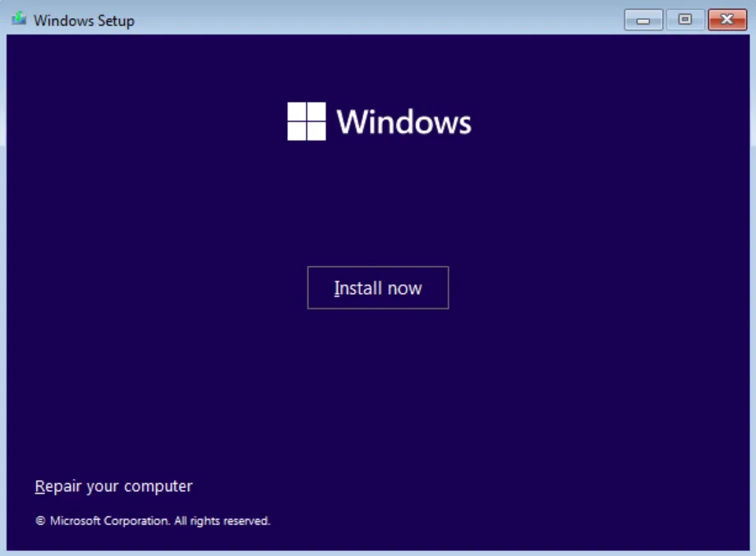
Task: Click the minimize icon on the title bar
Action: (x=643, y=20)
